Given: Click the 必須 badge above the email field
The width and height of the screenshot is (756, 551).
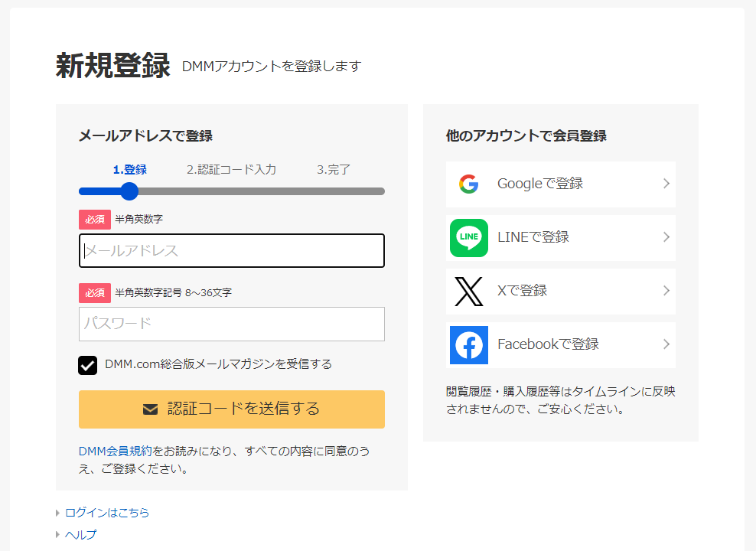Looking at the screenshot, I should 95,220.
